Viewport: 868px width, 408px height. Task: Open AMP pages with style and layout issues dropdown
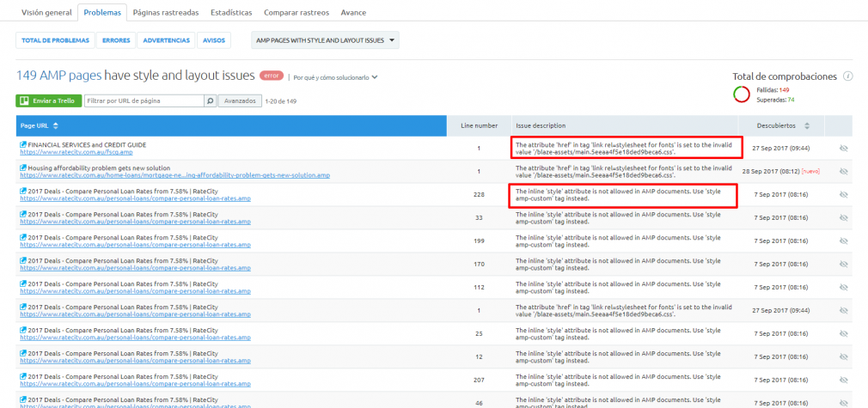pyautogui.click(x=325, y=40)
